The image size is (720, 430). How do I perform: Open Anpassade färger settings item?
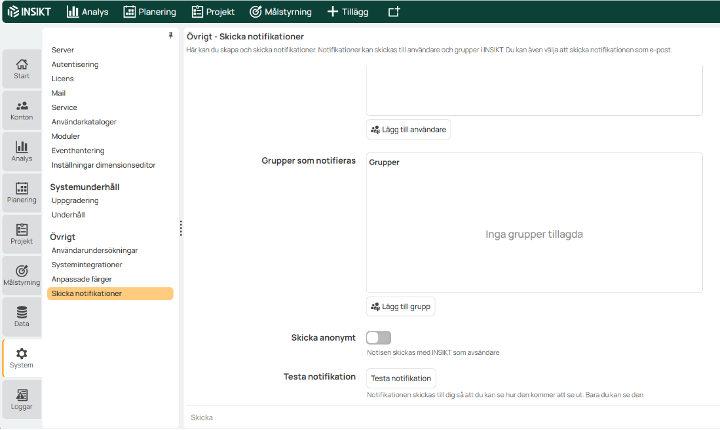82,279
